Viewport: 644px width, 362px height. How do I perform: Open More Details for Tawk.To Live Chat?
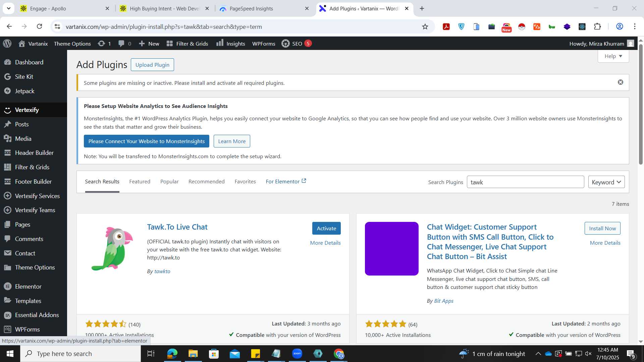[x=325, y=243]
